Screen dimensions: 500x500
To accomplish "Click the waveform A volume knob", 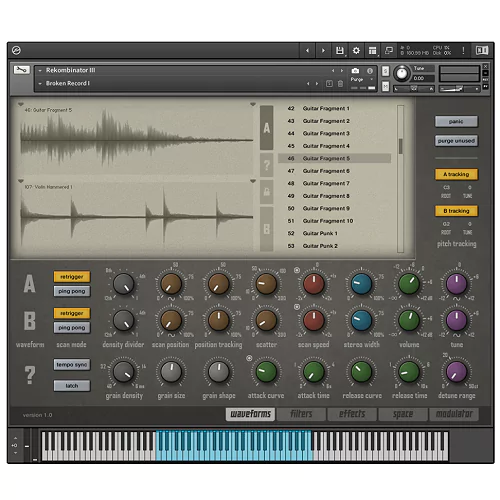I will pos(409,284).
